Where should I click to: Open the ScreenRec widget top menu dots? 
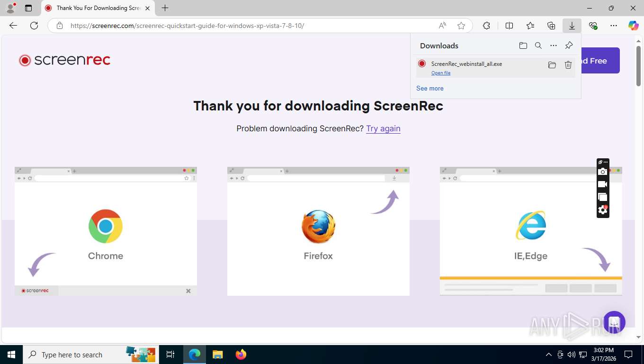click(606, 162)
